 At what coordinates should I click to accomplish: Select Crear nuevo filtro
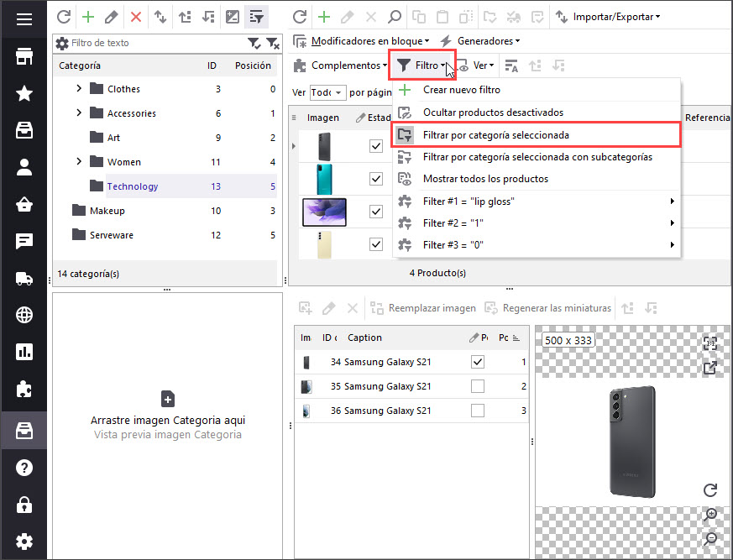point(537,90)
